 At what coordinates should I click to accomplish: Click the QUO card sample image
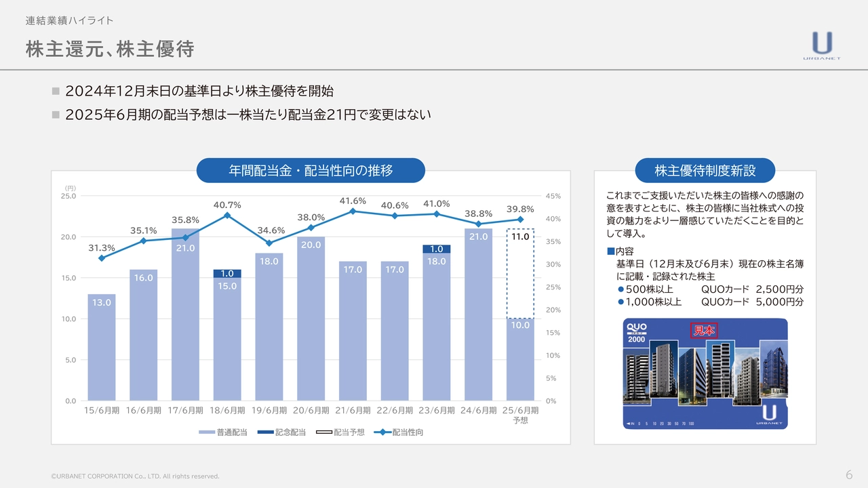pyautogui.click(x=705, y=373)
